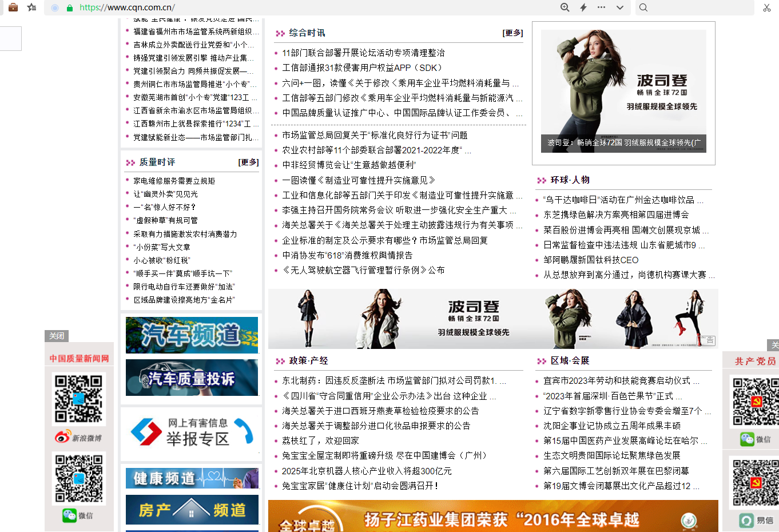This screenshot has height=532, width=779.
Task: Click 更多 link next to 质量时评
Action: (x=248, y=162)
